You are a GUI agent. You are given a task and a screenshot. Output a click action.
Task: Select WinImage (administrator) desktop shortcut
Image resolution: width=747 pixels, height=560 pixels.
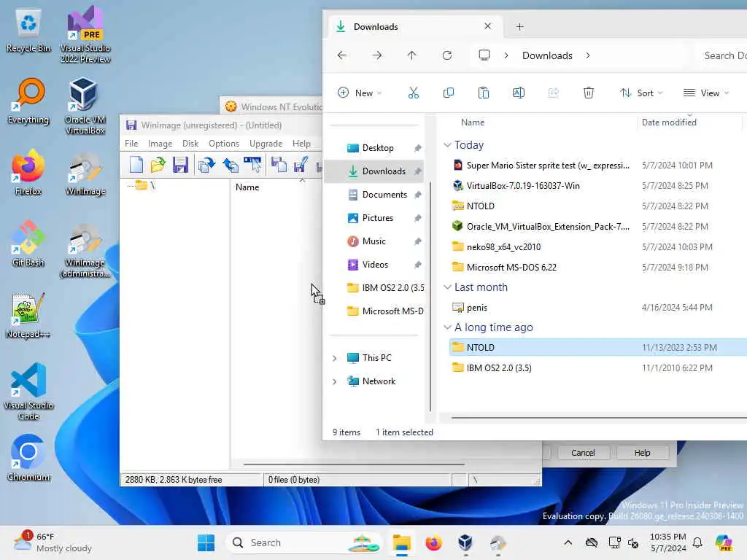click(x=85, y=251)
